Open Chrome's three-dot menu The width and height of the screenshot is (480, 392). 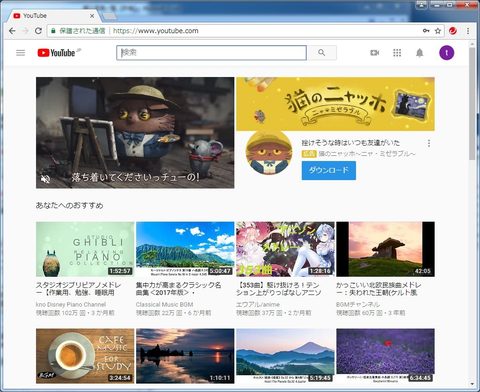tap(468, 31)
